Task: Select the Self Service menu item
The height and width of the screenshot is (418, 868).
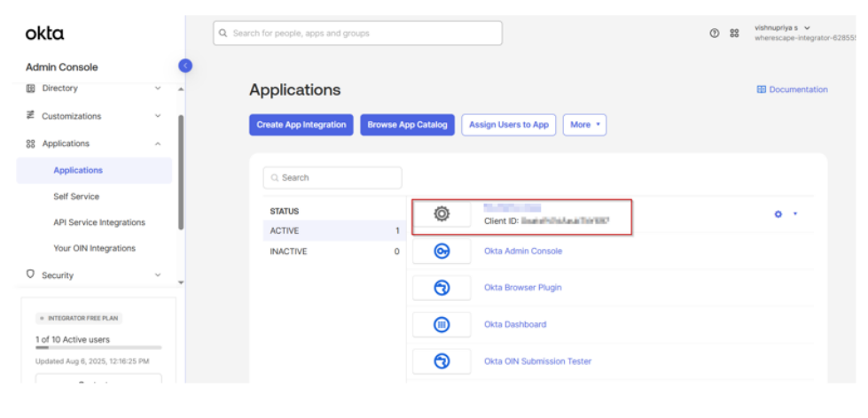Action: pyautogui.click(x=76, y=197)
